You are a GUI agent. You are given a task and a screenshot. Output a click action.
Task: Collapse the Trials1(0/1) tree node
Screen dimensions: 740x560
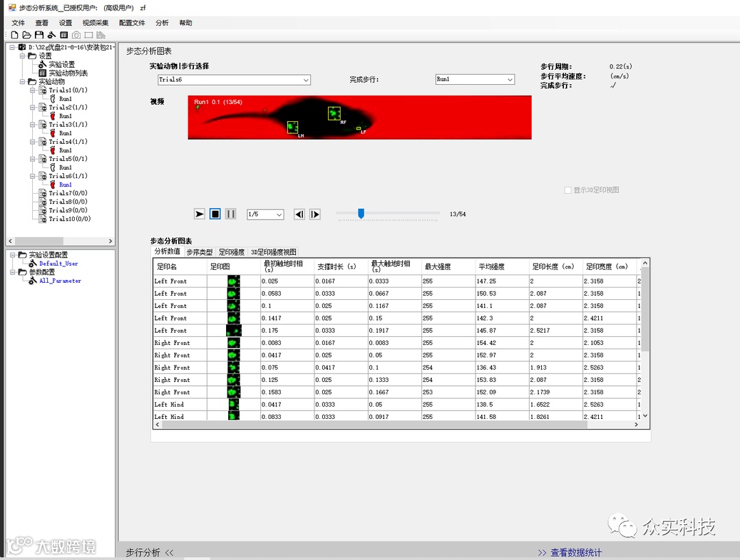click(33, 90)
